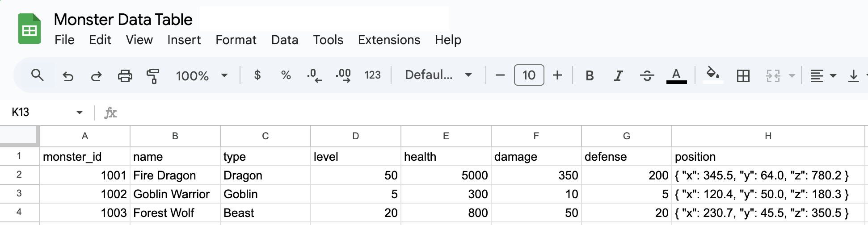This screenshot has height=225, width=868.
Task: Undo the last action
Action: tap(68, 76)
